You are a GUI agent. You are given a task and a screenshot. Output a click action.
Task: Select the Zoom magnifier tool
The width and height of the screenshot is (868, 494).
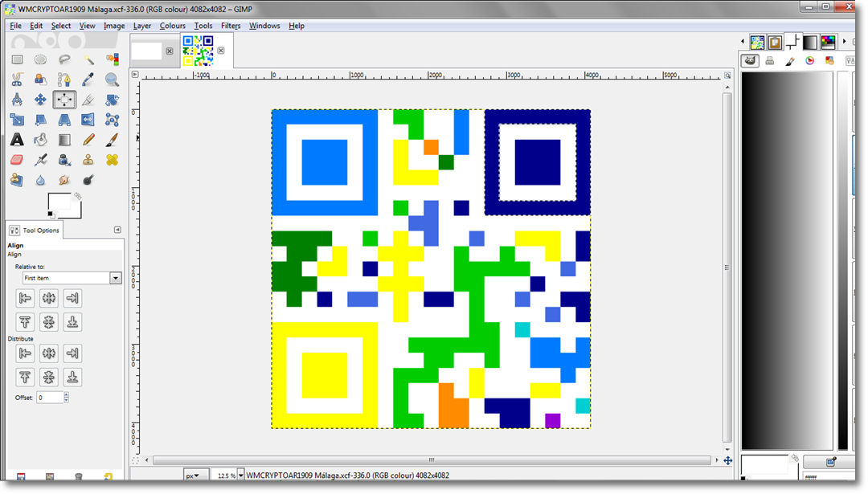tap(112, 80)
